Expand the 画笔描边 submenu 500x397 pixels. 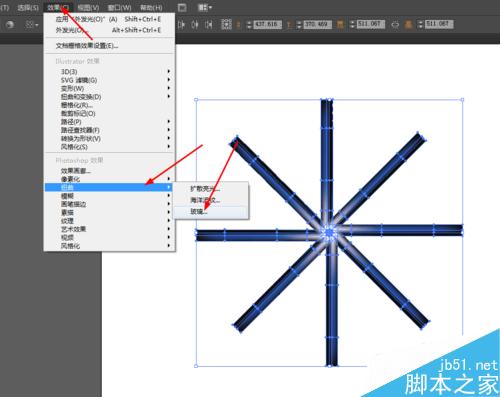[109, 204]
